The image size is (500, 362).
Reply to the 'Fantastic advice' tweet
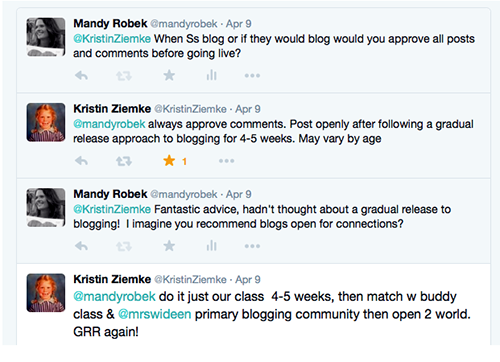(x=81, y=246)
